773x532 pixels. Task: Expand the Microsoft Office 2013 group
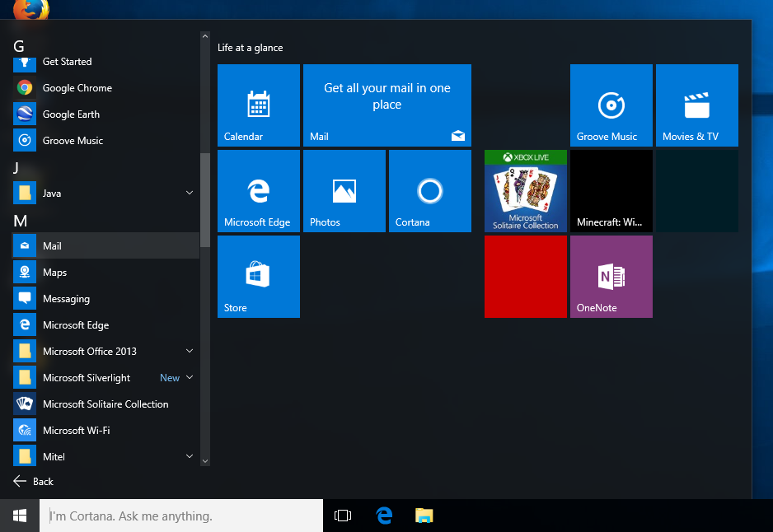click(190, 351)
